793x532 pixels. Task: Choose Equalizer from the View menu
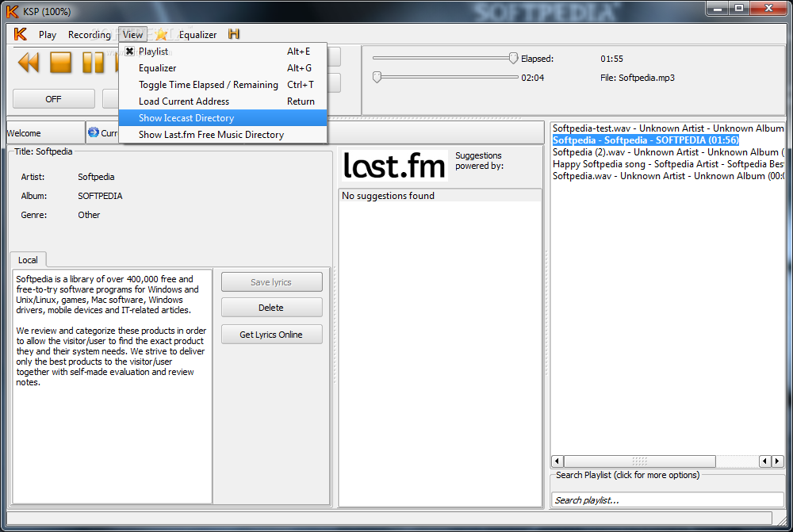(223, 67)
